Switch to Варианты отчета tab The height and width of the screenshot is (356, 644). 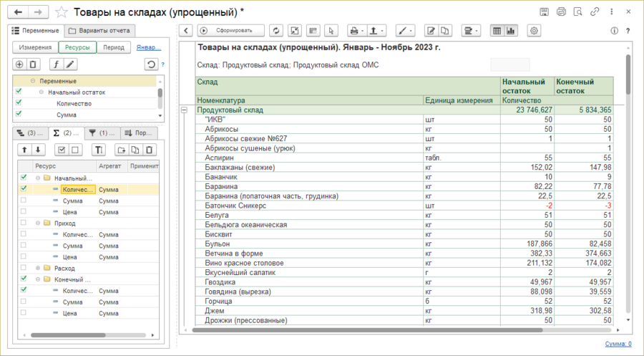tap(99, 30)
